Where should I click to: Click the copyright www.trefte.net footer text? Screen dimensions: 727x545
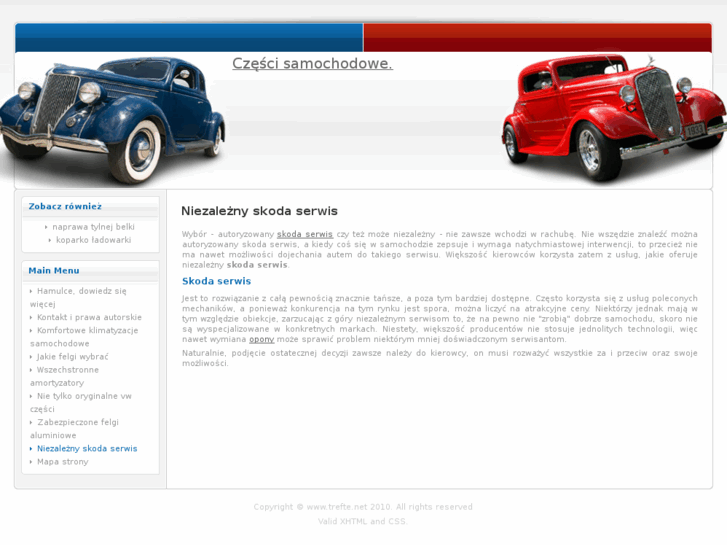coord(363,507)
